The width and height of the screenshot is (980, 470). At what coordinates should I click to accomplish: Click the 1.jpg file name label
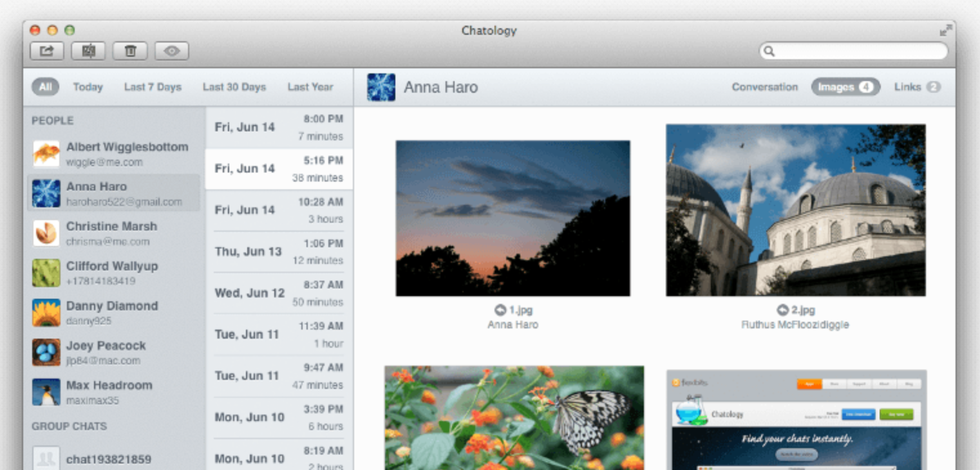(x=521, y=310)
